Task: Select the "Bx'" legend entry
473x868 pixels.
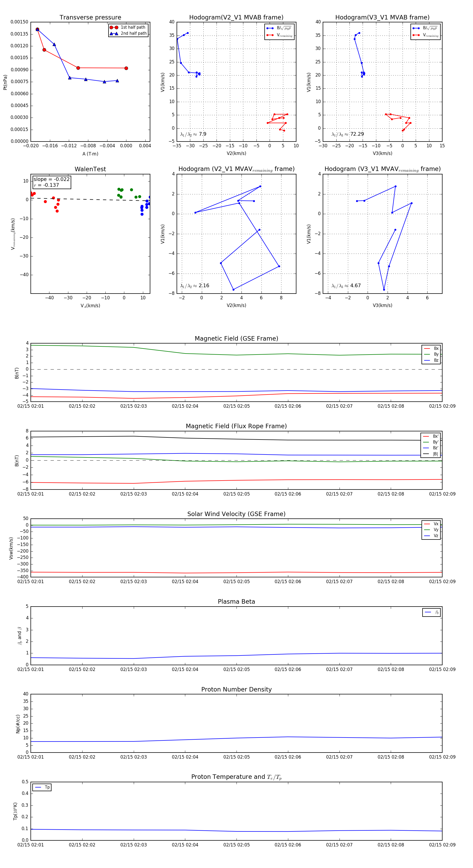Action: (x=431, y=436)
